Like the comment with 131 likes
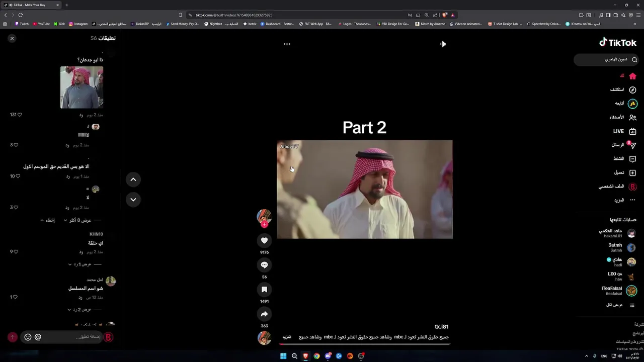Viewport: 644px width, 362px height. pyautogui.click(x=19, y=115)
